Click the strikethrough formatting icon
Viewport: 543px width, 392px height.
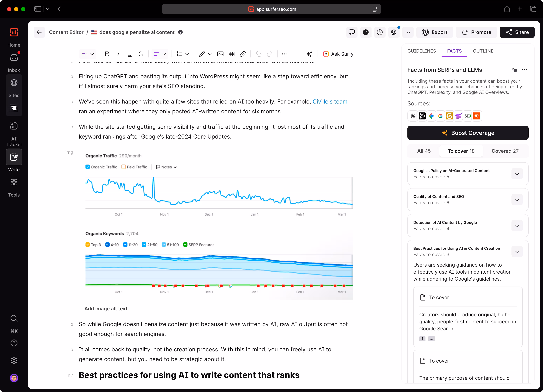[x=141, y=54]
